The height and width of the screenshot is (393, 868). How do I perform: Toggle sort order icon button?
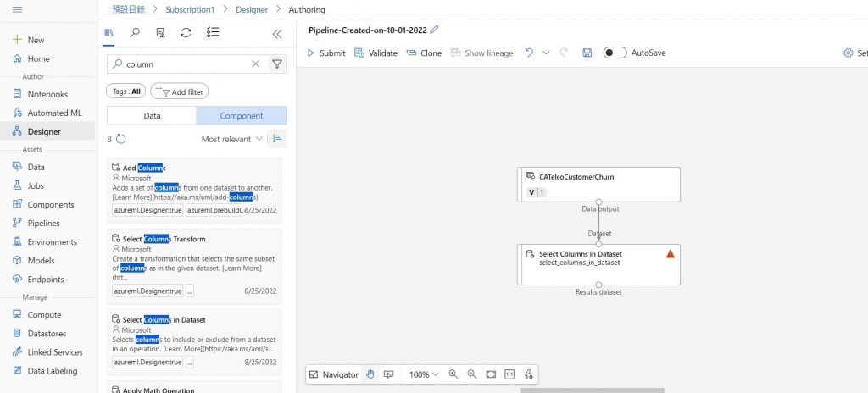(x=277, y=139)
